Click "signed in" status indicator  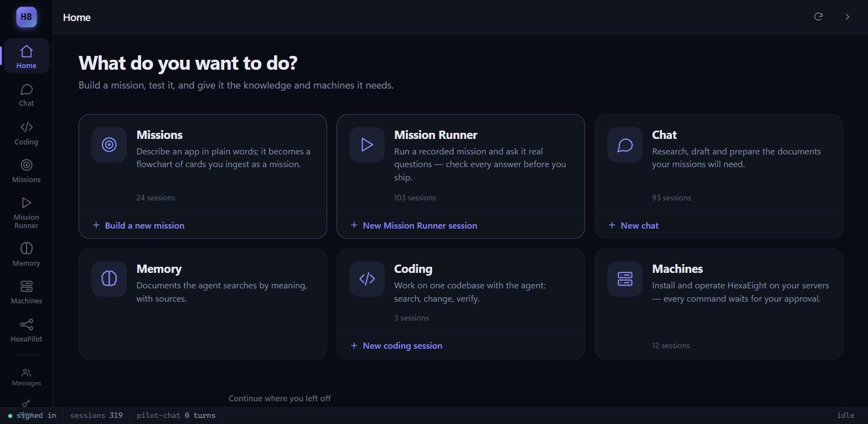coord(32,415)
